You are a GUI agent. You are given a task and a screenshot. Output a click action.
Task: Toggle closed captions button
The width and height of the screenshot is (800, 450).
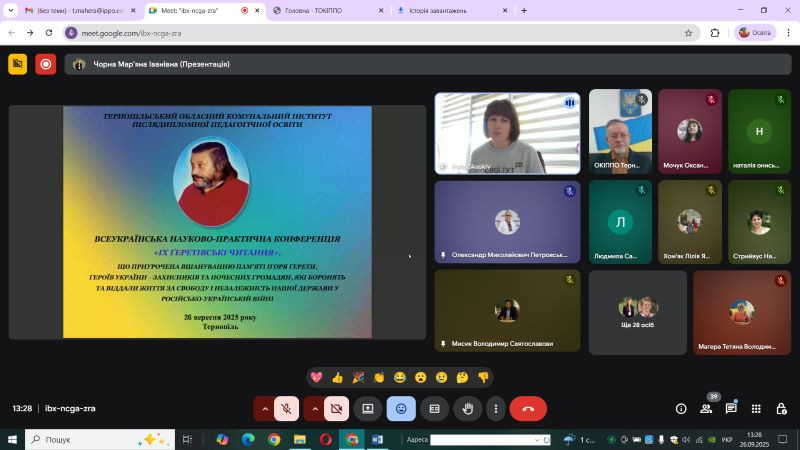434,408
